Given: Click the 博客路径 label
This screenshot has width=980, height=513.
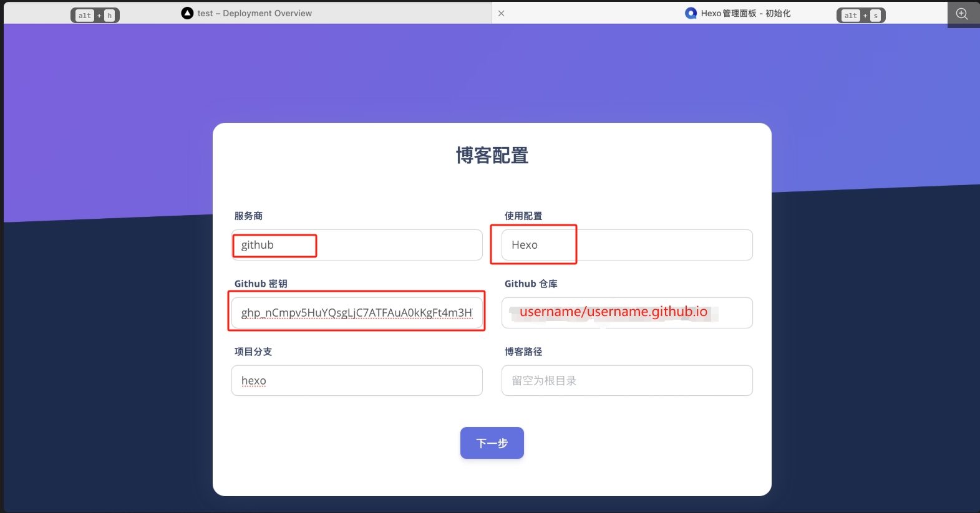Looking at the screenshot, I should point(523,352).
